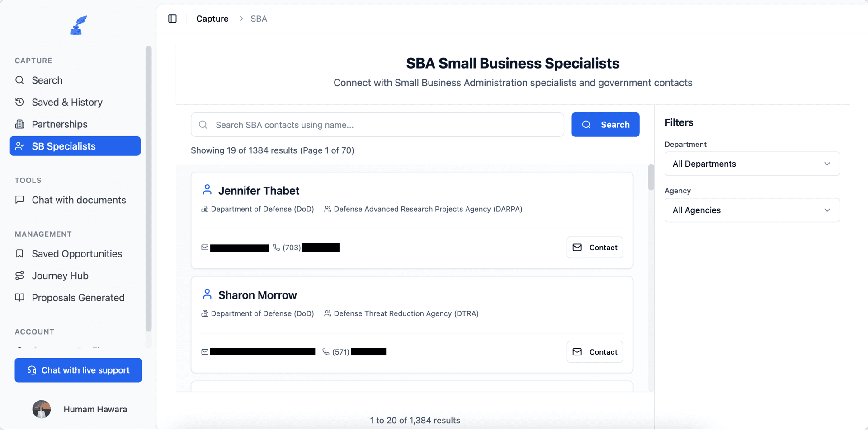Select the Search magnifier icon in the sidebar

point(19,80)
